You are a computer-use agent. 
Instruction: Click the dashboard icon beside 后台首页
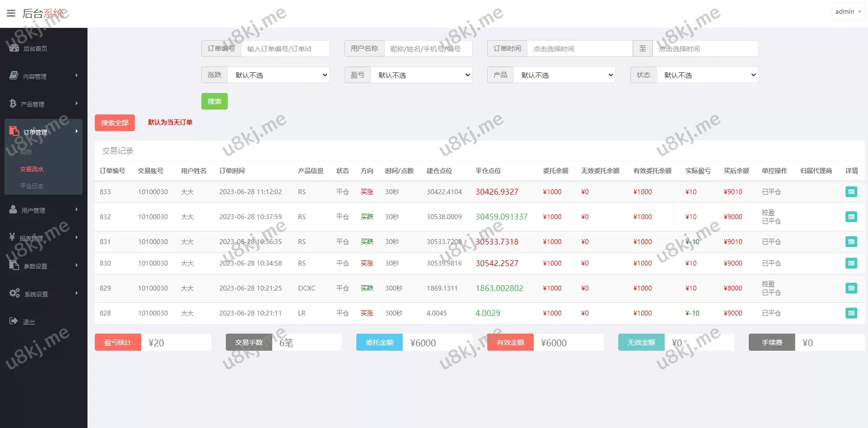14,48
